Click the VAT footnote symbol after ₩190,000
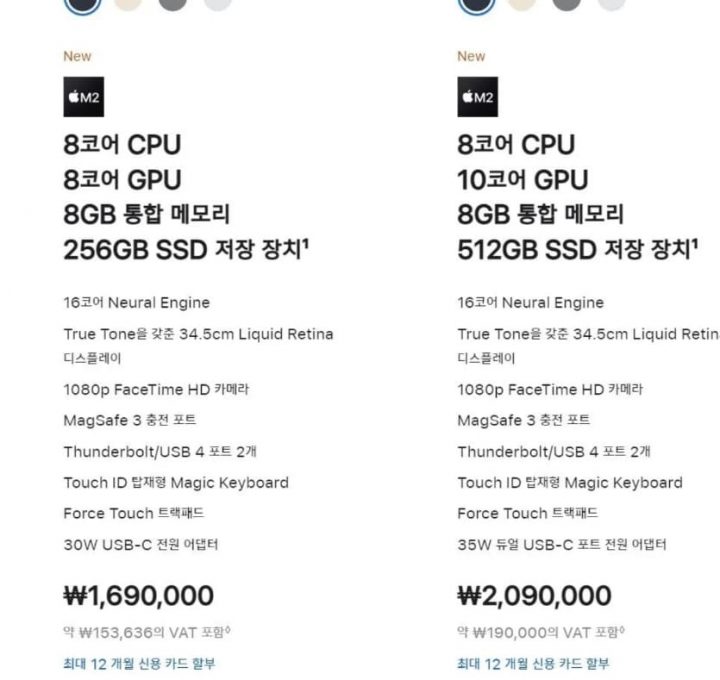 point(622,629)
